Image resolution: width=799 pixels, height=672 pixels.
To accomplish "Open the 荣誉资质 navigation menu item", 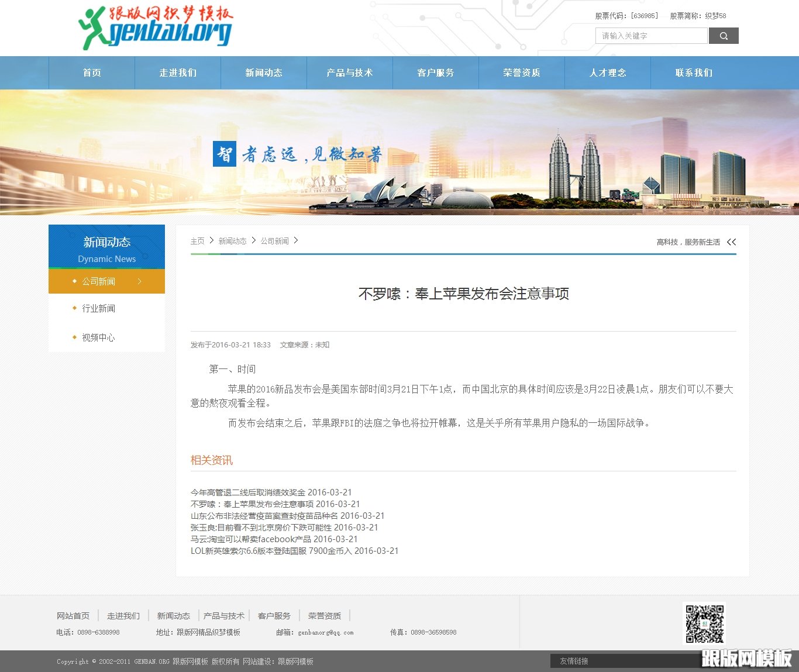I will (x=521, y=73).
